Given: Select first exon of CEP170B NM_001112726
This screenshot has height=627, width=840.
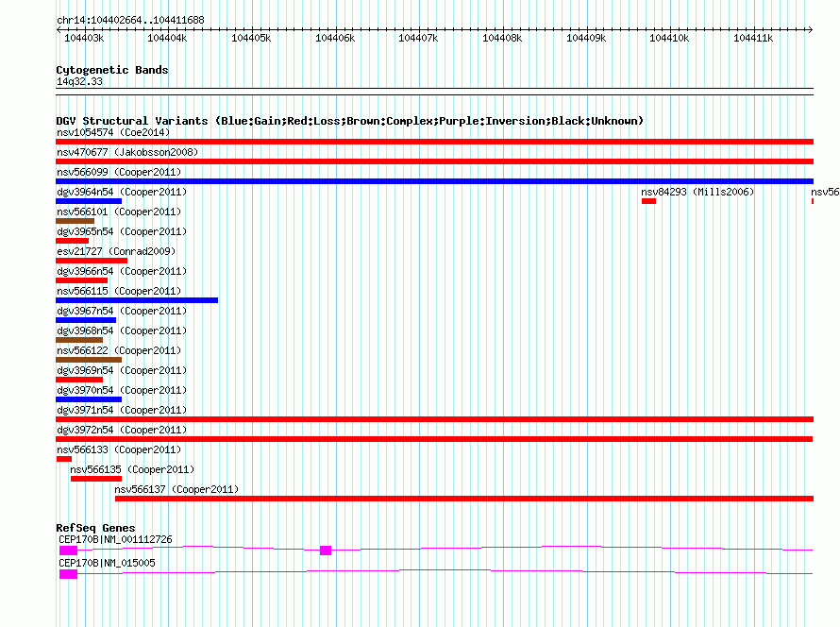Looking at the screenshot, I should point(69,551).
